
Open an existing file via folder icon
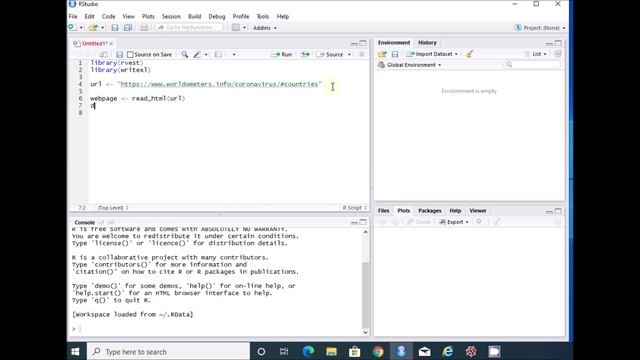[93, 27]
